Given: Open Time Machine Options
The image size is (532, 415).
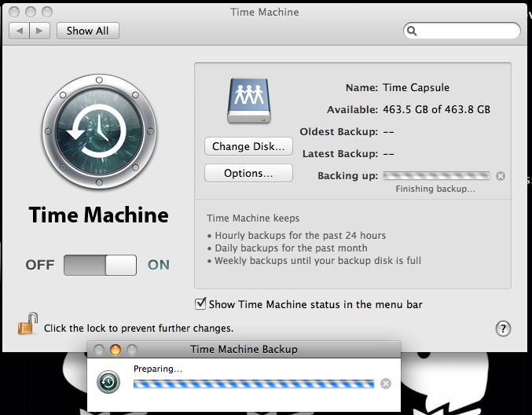Looking at the screenshot, I should 248,173.
